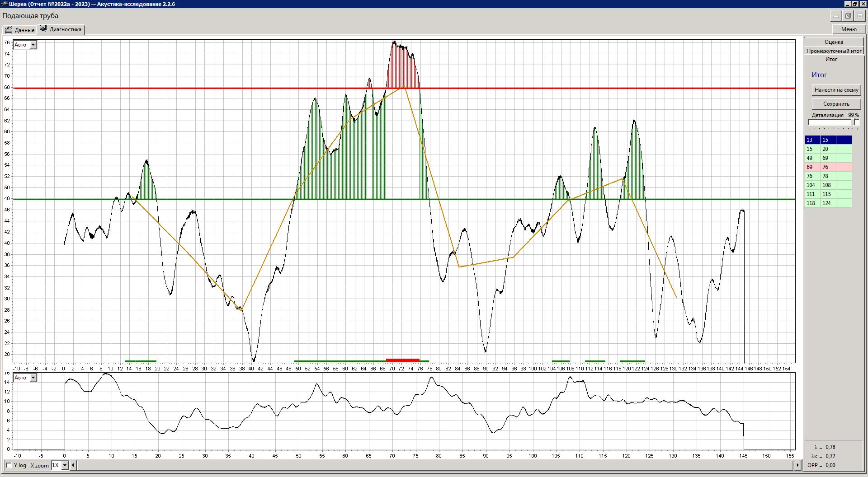
Task: Click the inner panel restore icon
Action: pos(848,16)
